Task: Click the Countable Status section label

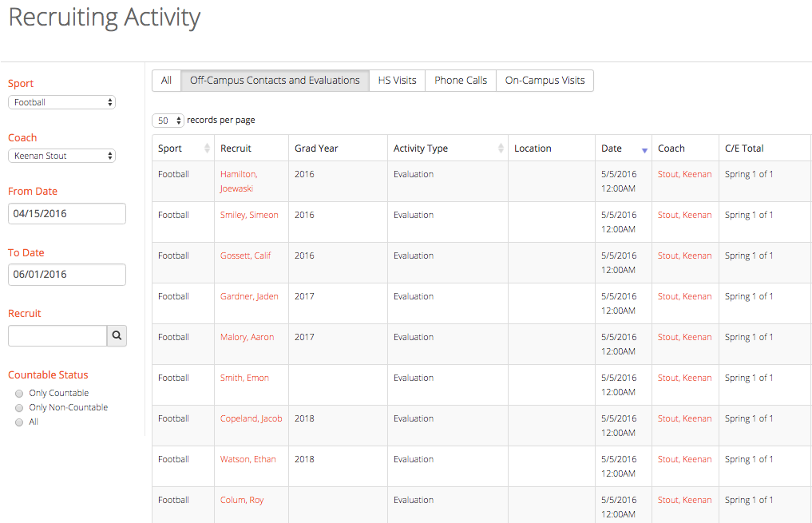Action: 48,375
